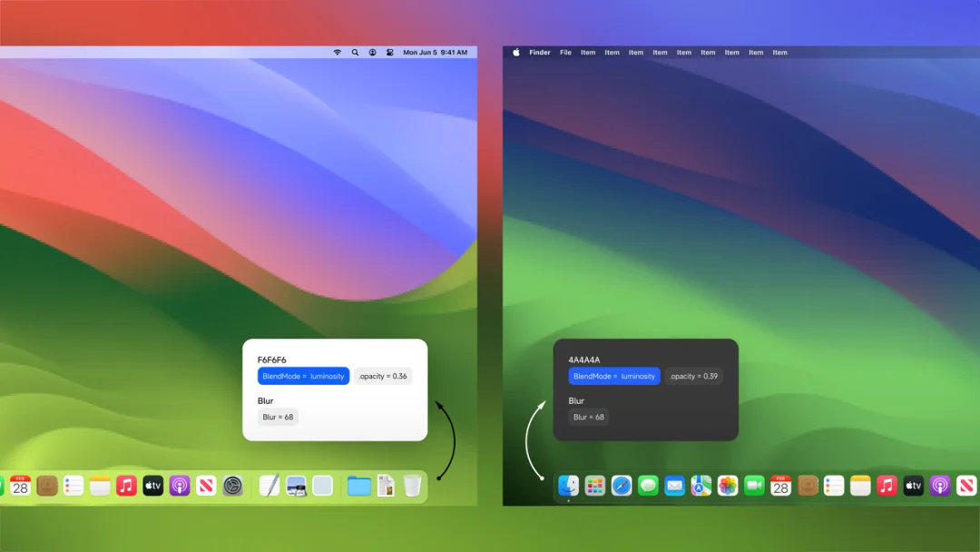
Task: Open Finder in the dark desktop dock
Action: click(x=568, y=486)
